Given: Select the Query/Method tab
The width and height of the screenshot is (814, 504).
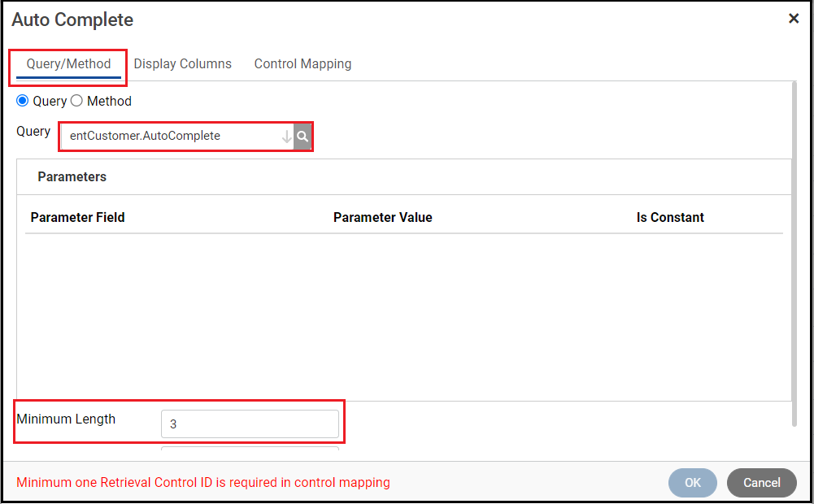Looking at the screenshot, I should [67, 63].
